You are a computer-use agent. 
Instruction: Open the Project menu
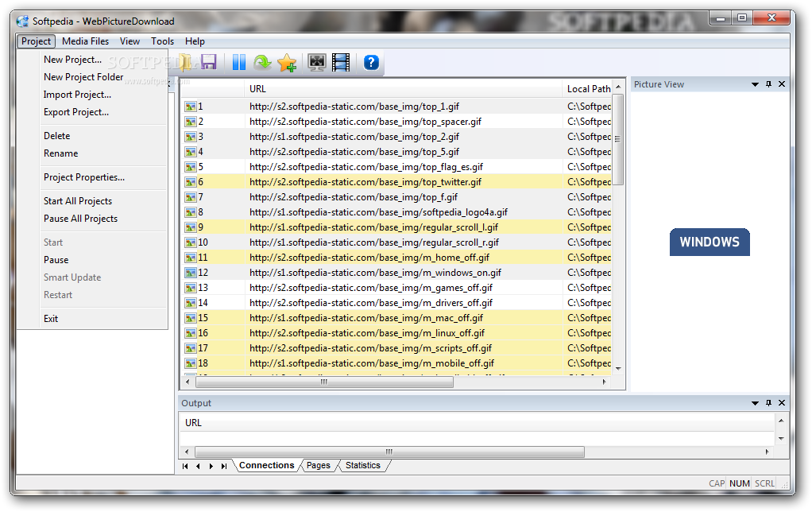coord(36,41)
